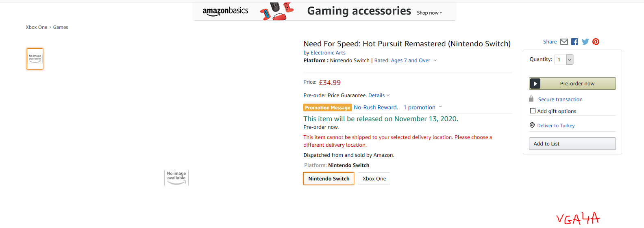Screen dimensions: 644x228
Task: Click the deliver-to location pin icon
Action: (x=532, y=125)
